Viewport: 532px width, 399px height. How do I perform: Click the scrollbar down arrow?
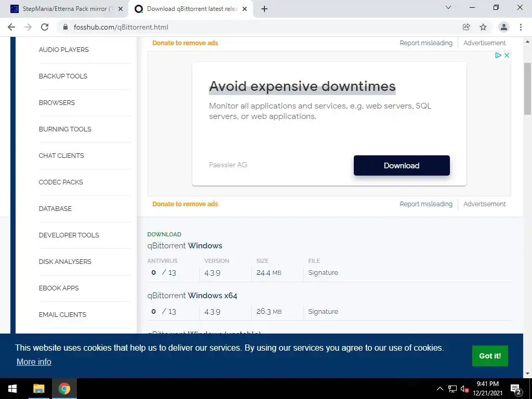(x=527, y=374)
